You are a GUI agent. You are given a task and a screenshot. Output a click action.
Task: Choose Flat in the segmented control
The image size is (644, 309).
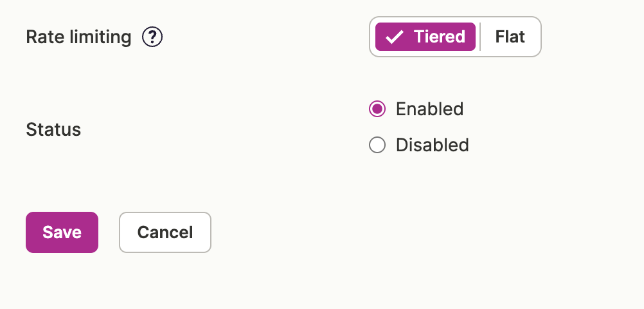(510, 37)
